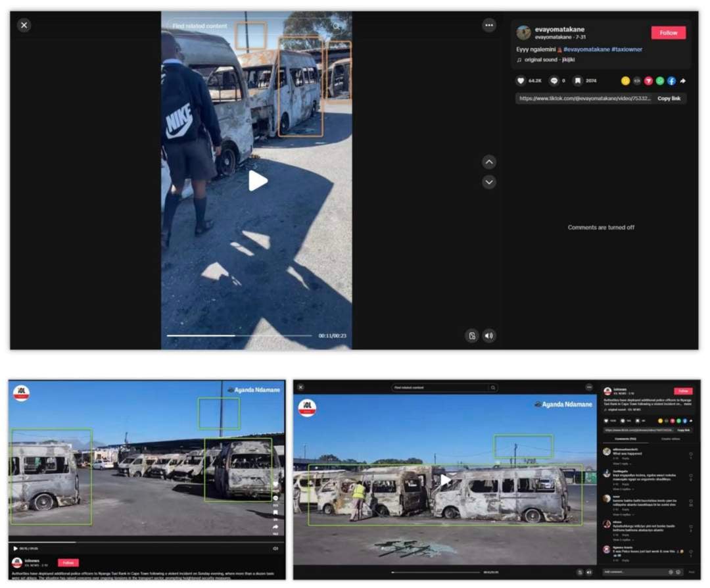Toggle the auto-scroll icon beside the volume button
Image resolution: width=710 pixels, height=588 pixels.
(x=471, y=335)
